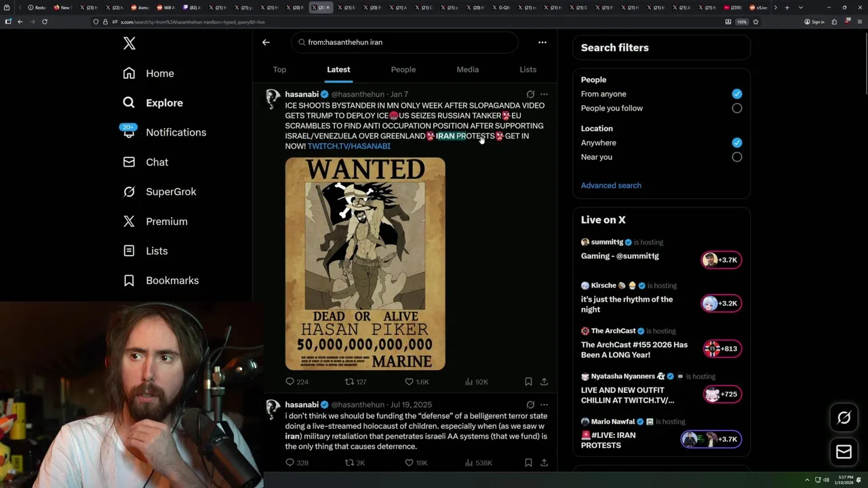Viewport: 868px width, 488px height.
Task: Switch to the Latest tab
Action: click(338, 70)
